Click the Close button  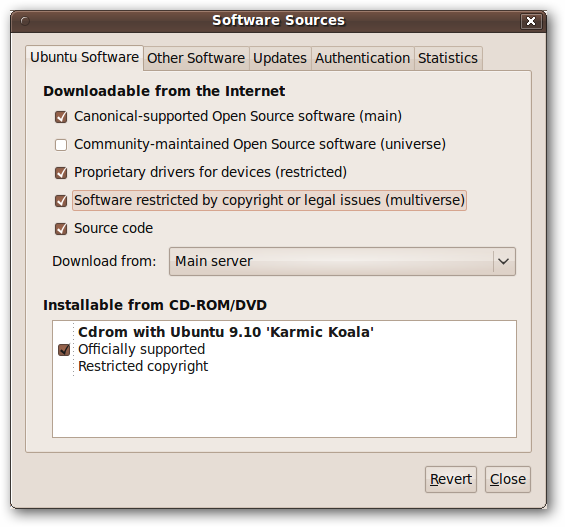coord(508,479)
